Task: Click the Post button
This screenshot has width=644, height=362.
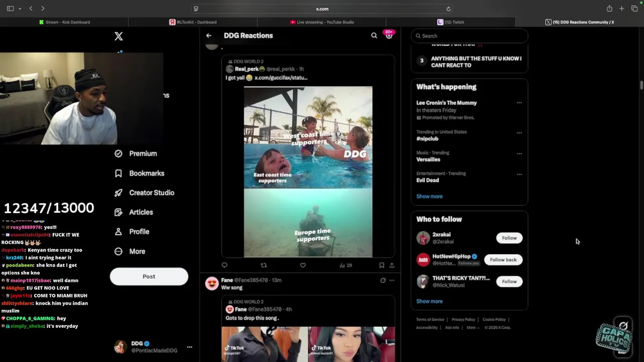Action: [149, 277]
